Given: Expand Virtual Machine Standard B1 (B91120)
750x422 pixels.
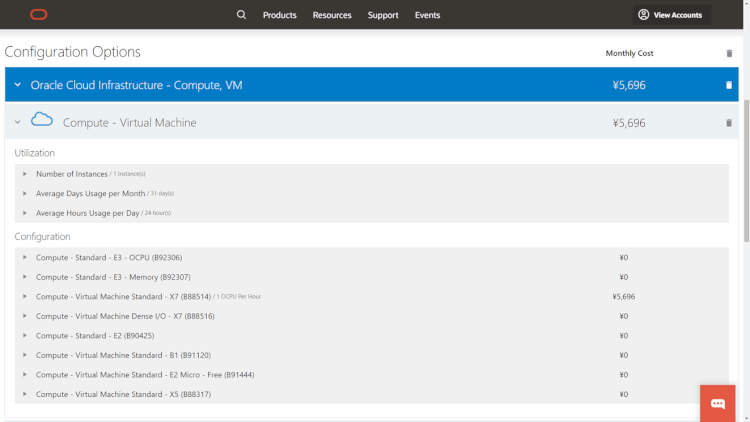Looking at the screenshot, I should pyautogui.click(x=25, y=355).
